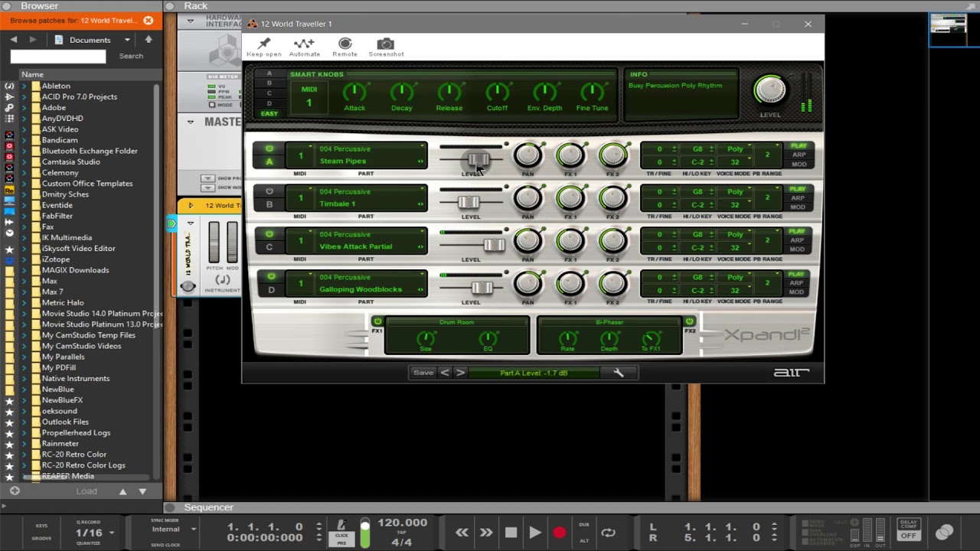Screen dimensions: 980x551
Task: Go to next patch with right arrow
Action: (460, 373)
